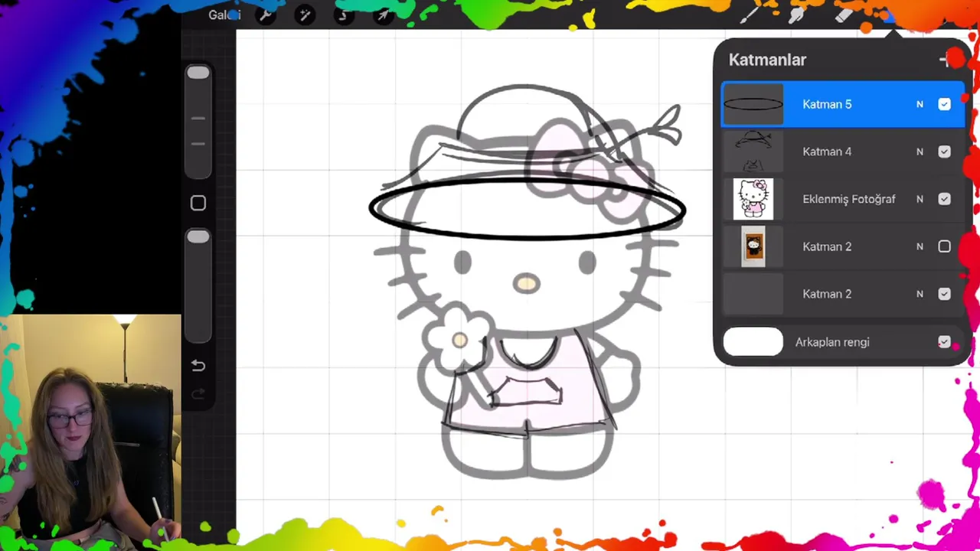
Task: Activate the Selection S-shaped tool
Action: click(x=343, y=15)
